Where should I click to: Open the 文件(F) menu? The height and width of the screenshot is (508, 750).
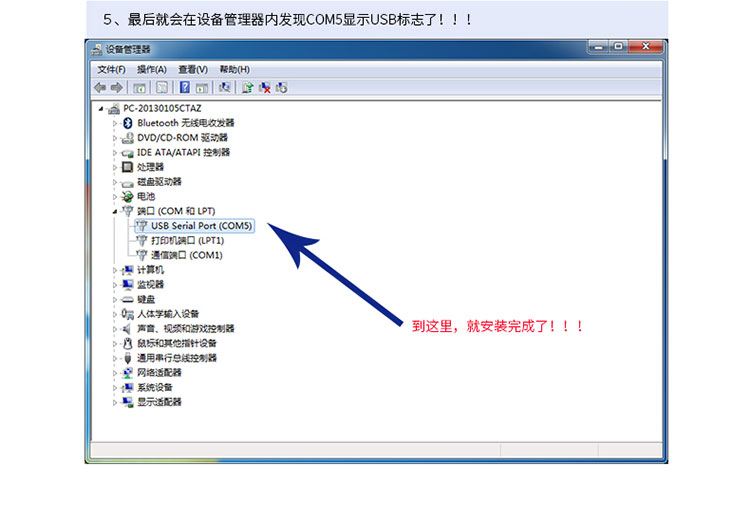coord(111,69)
